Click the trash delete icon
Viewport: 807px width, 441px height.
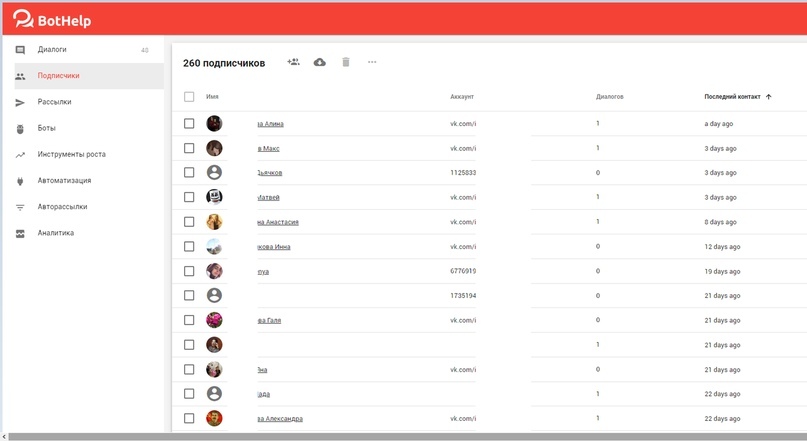tap(346, 62)
